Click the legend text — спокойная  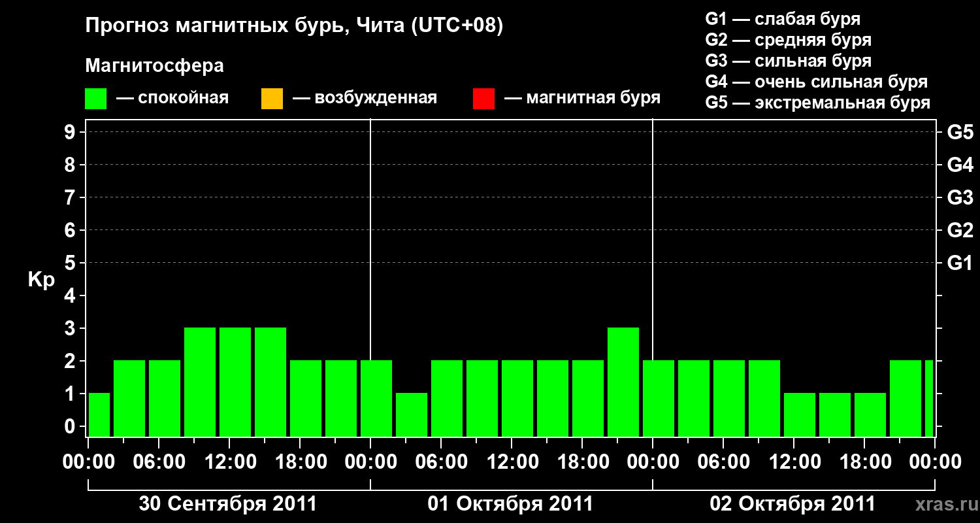pos(172,99)
